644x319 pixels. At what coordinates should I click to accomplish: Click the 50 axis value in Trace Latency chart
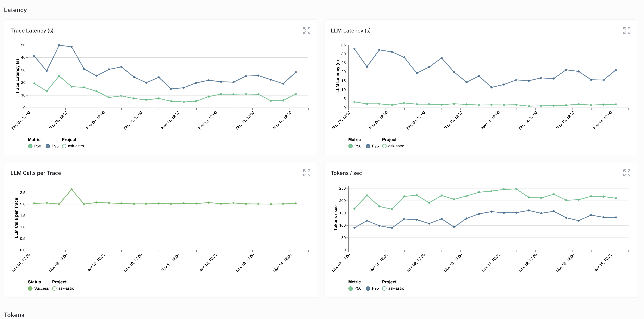coord(23,45)
